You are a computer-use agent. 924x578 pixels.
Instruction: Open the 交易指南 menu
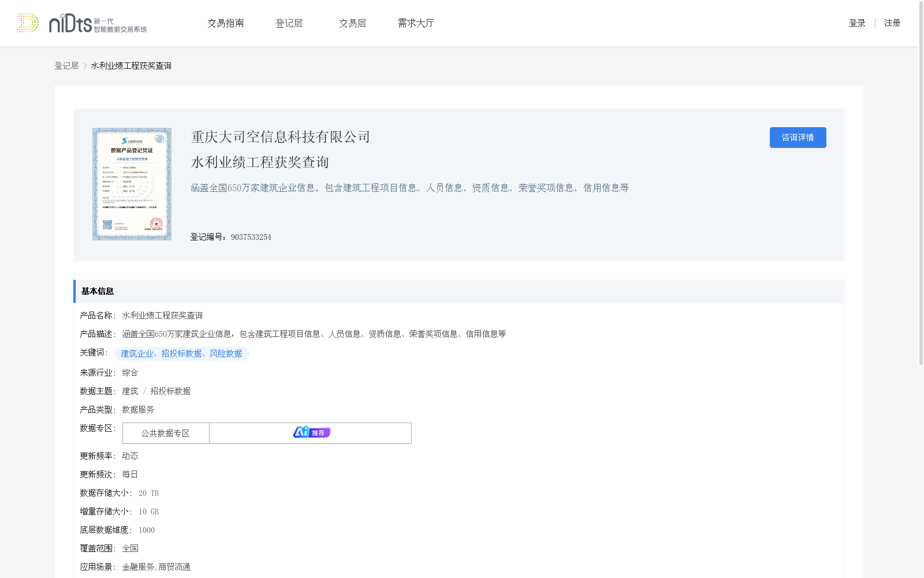(226, 23)
